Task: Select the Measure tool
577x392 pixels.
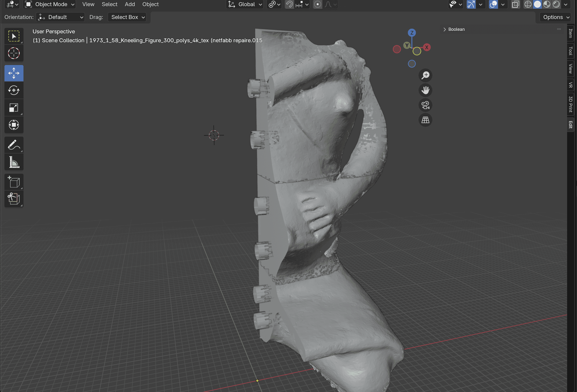Action: (x=14, y=162)
